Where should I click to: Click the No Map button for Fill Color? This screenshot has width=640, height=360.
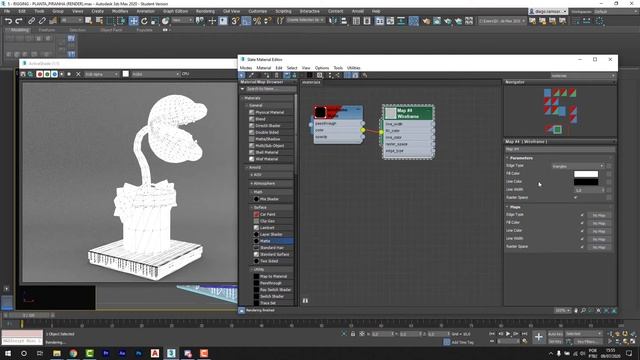coord(599,223)
